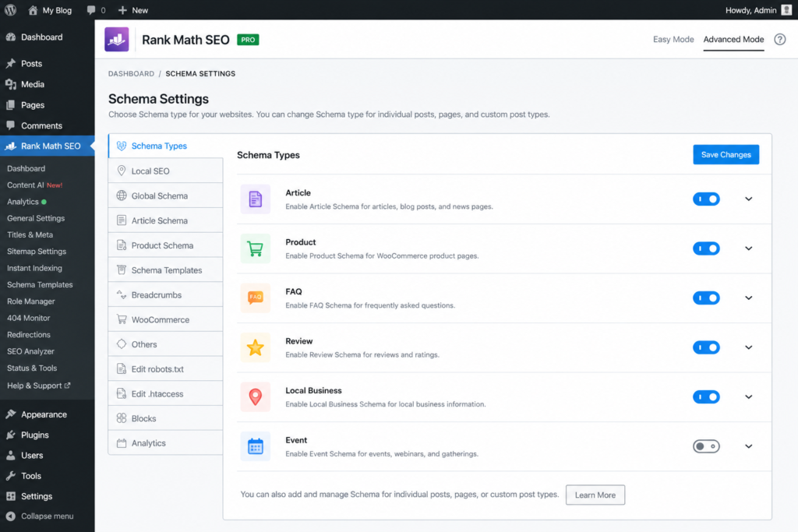
Task: Click the Review star icon
Action: pyautogui.click(x=256, y=347)
